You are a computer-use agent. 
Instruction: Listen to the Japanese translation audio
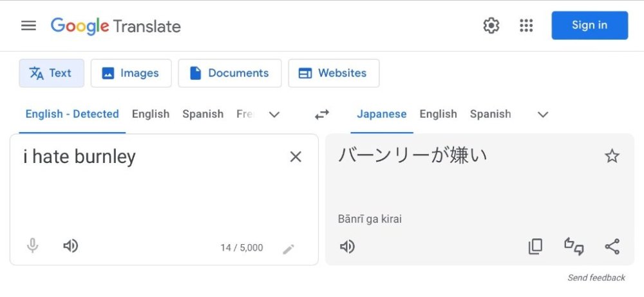pyautogui.click(x=347, y=247)
